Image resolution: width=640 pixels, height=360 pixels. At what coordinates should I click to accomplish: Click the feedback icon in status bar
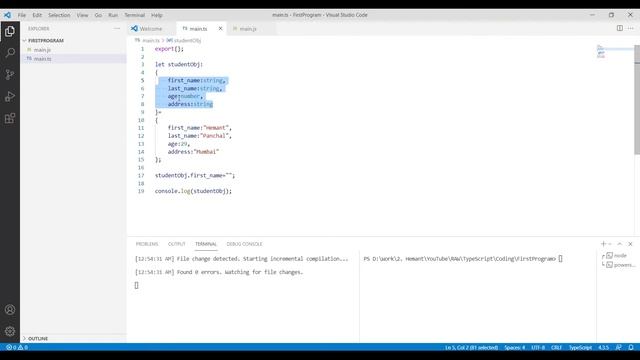(618, 347)
